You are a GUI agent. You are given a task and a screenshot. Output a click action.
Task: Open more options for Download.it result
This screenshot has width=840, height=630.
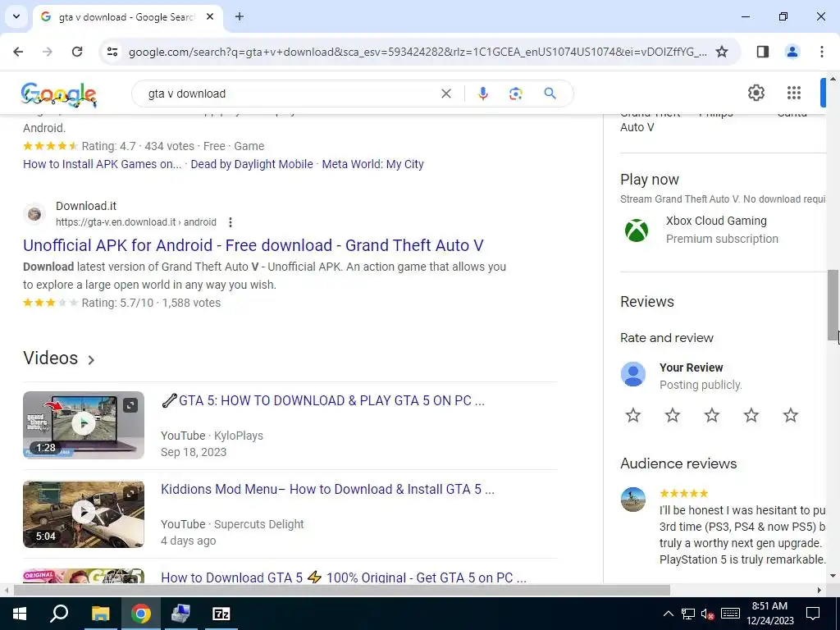[x=230, y=221]
